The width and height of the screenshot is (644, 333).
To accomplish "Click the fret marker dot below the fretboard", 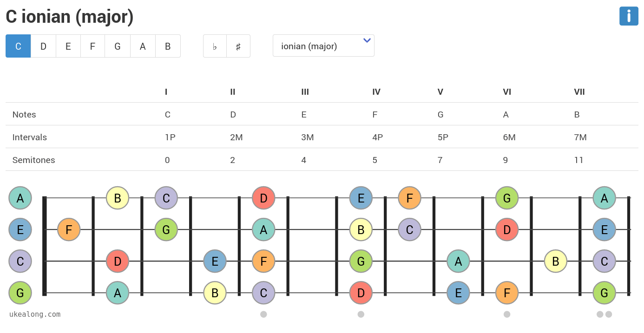I will [264, 314].
